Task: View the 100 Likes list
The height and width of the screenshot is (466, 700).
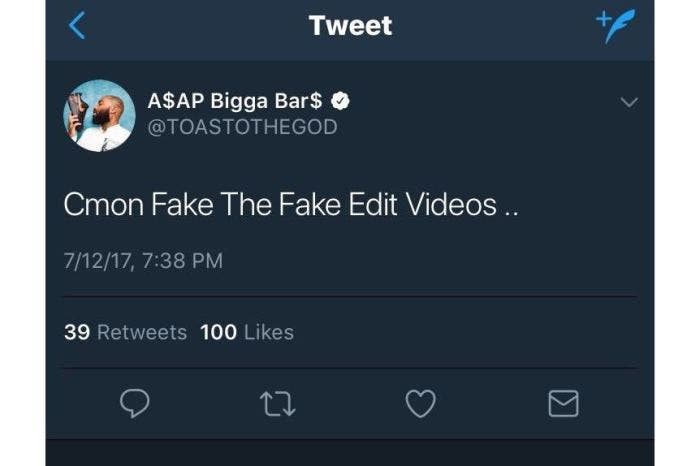Action: click(x=247, y=333)
